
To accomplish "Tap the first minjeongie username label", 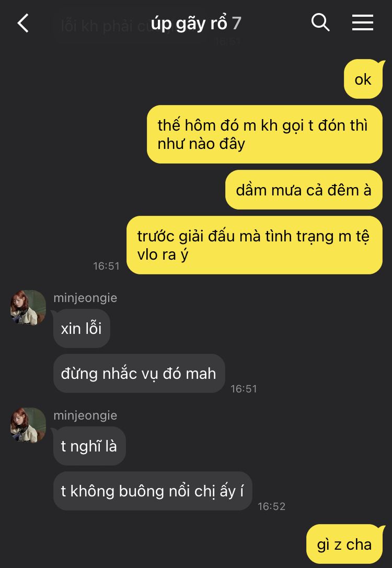I will (x=85, y=298).
